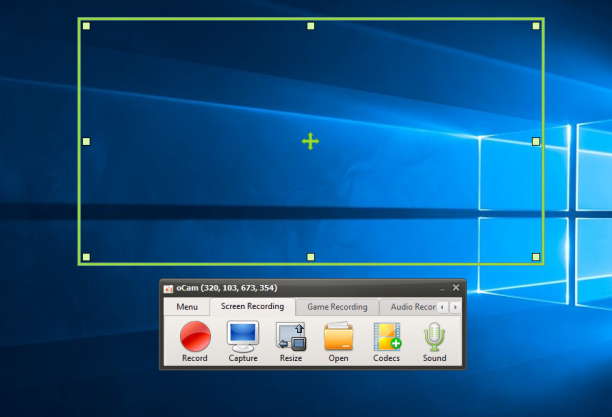Click the red Record button
Screen dimensions: 612x417
pos(195,336)
